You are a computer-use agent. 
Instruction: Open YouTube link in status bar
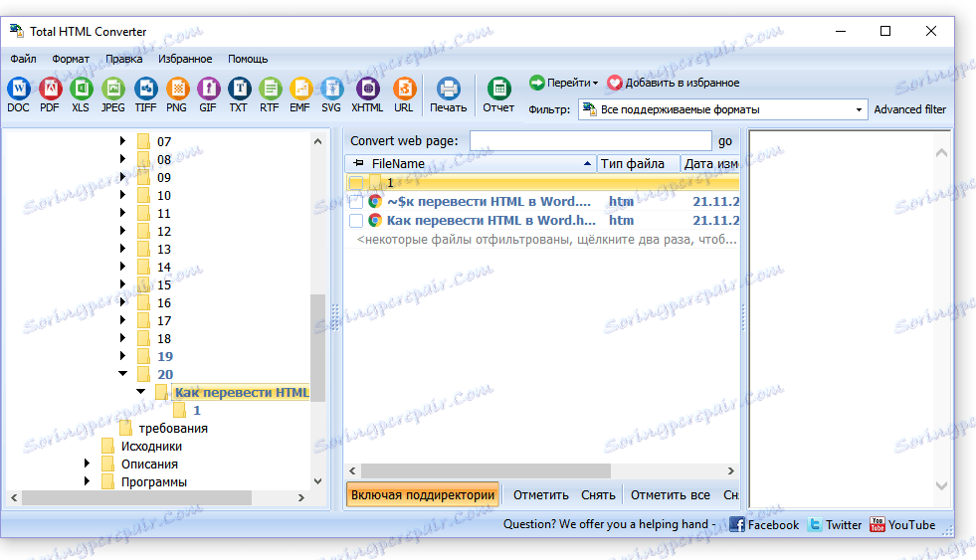tap(902, 524)
